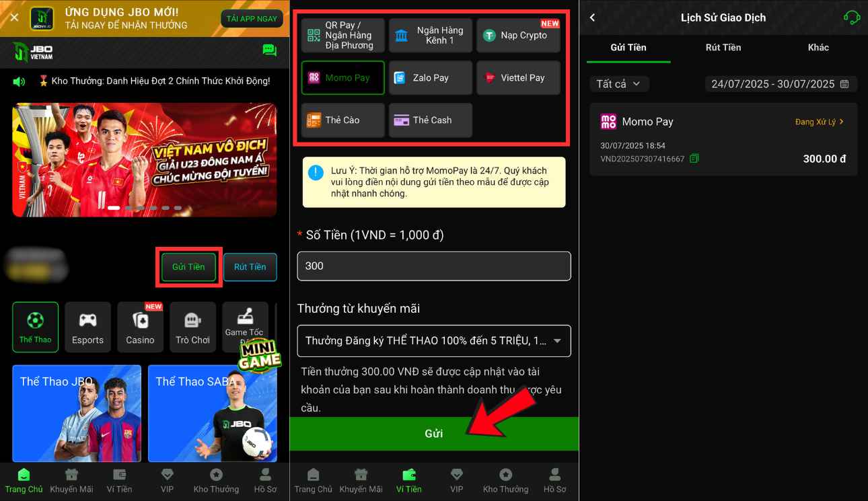
Task: Choose QR Pay / Ngân Hàng Địa Phương method
Action: coord(343,36)
